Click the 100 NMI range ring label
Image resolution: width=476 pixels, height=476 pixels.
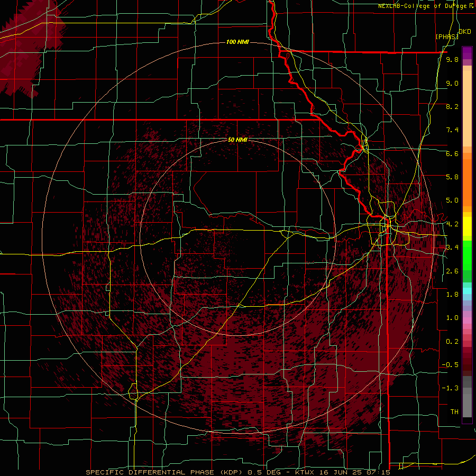pyautogui.click(x=237, y=42)
